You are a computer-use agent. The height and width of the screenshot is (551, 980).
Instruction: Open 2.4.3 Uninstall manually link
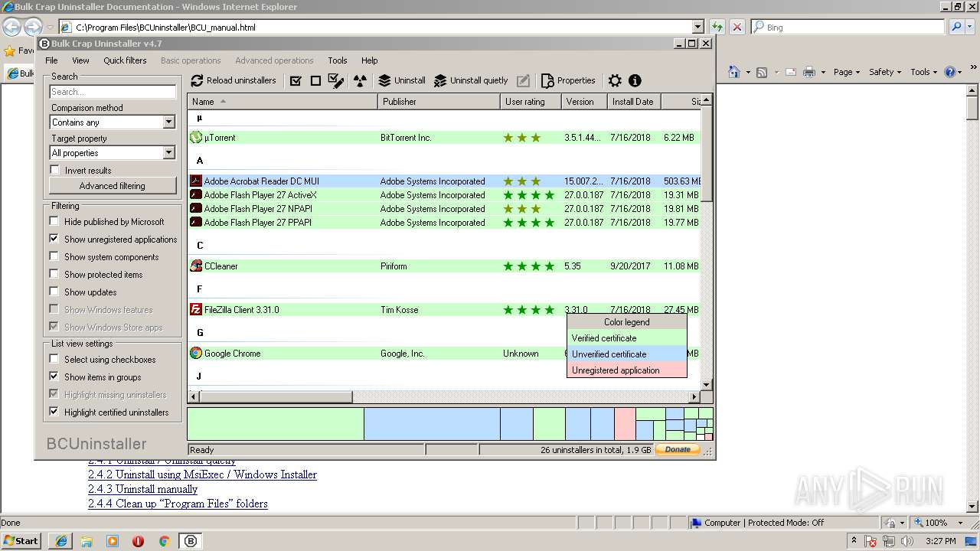(142, 489)
